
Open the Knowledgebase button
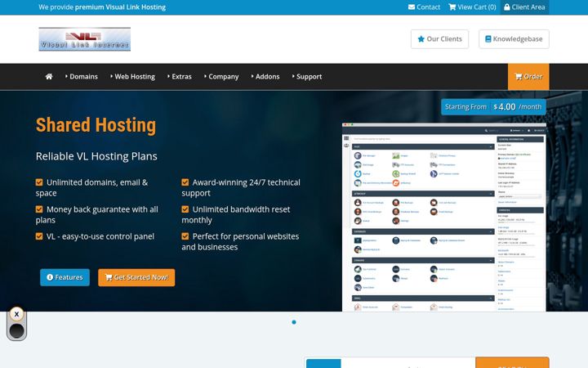point(514,39)
